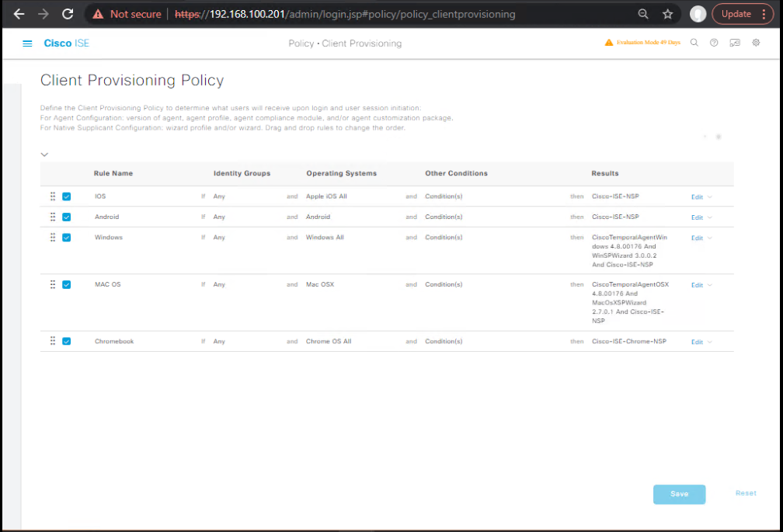The image size is (783, 532).
Task: Edit the IOS rule
Action: 697,197
